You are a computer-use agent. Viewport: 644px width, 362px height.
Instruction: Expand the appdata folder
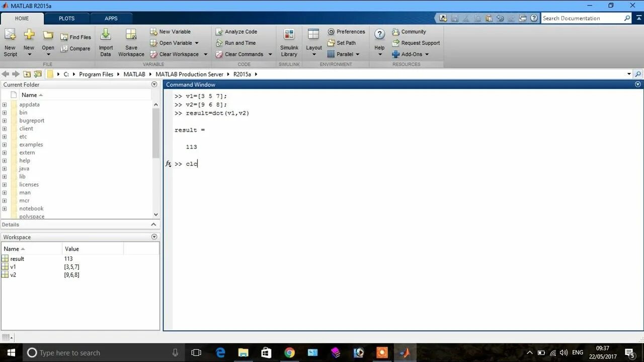click(5, 105)
